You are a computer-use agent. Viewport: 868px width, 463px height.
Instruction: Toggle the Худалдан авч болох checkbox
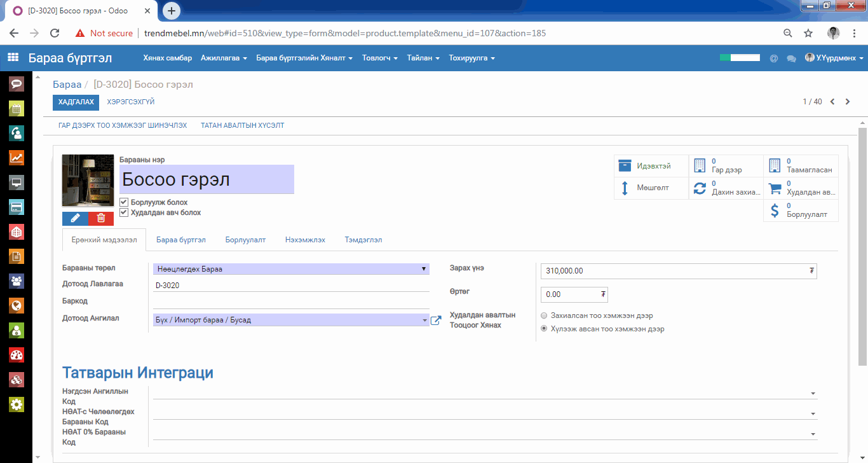[x=124, y=212]
